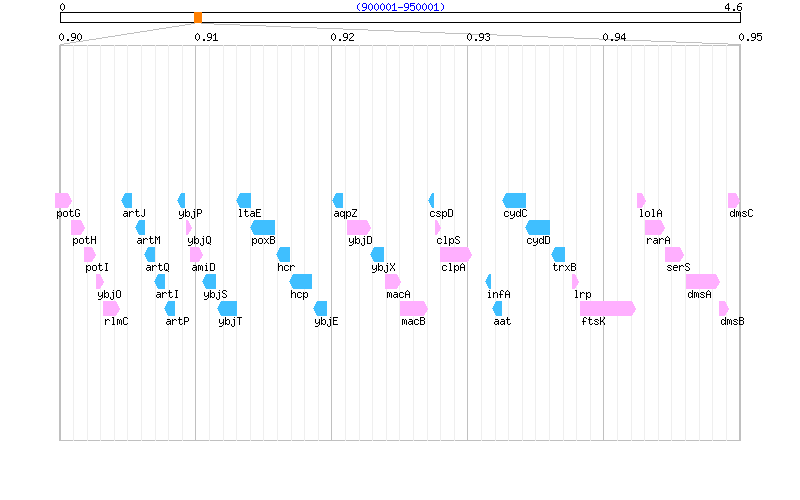Select the blue cydD gene arrow
This screenshot has width=800, height=500.
(x=538, y=227)
